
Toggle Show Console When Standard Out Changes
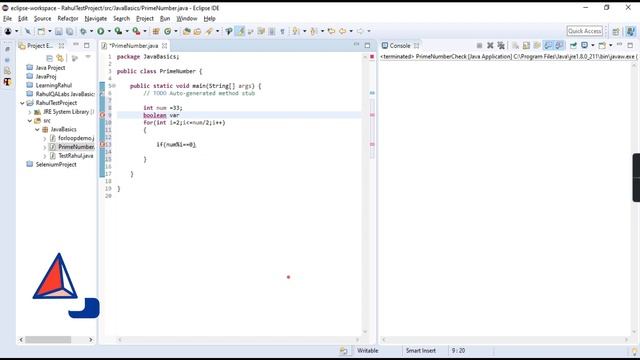548,45
